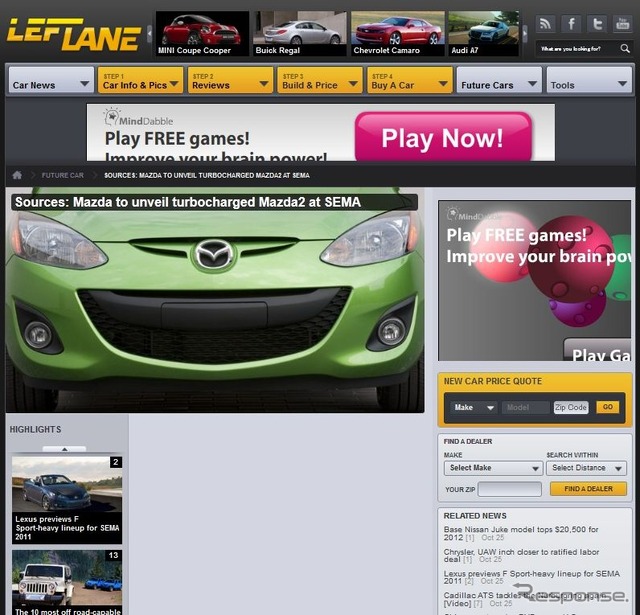The width and height of the screenshot is (640, 615).
Task: Open Base Nissan Juke related news link
Action: click(521, 533)
